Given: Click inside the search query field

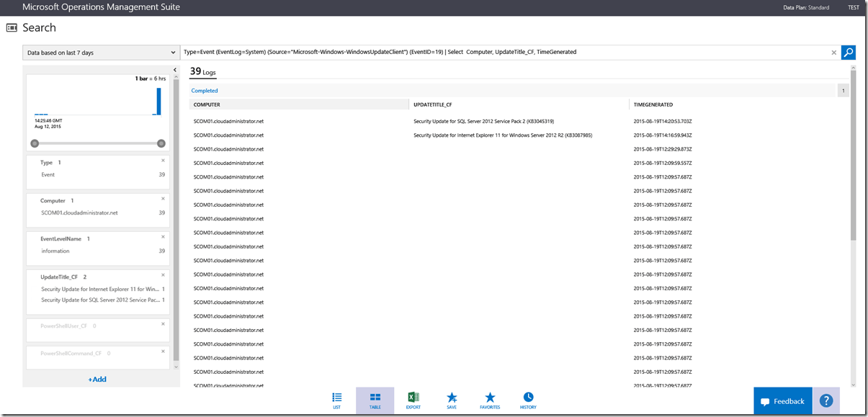Looking at the screenshot, I should click(504, 53).
